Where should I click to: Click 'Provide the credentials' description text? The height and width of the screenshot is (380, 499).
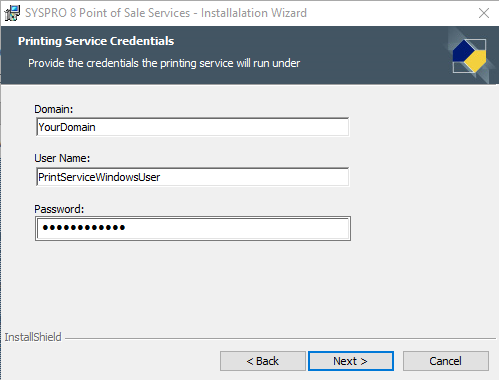(x=164, y=63)
